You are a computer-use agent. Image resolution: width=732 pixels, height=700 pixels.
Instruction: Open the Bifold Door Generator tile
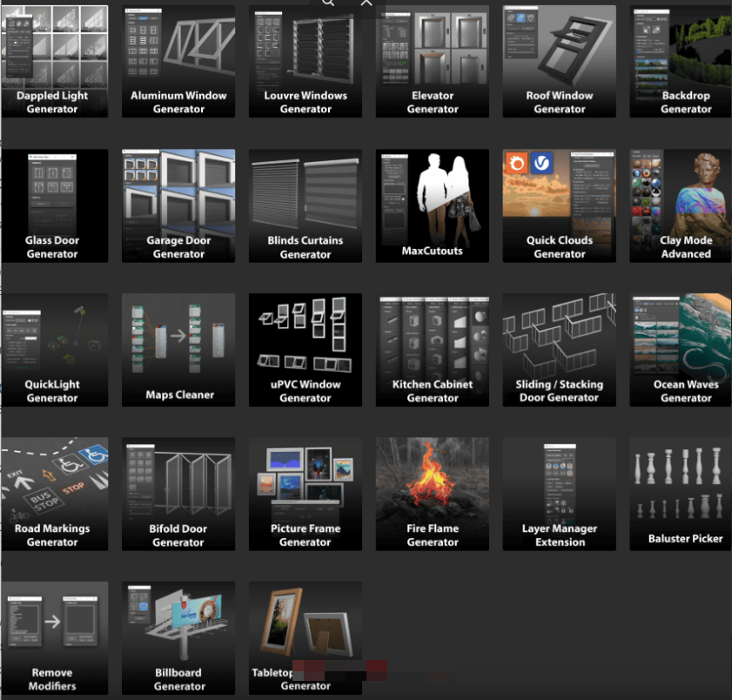(x=178, y=494)
